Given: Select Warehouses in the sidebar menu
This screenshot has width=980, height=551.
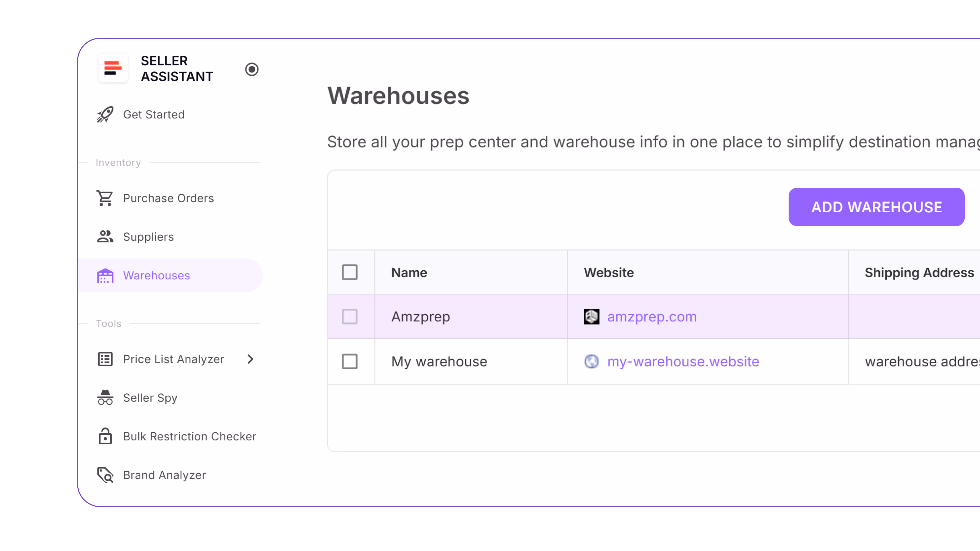Looking at the screenshot, I should tap(156, 275).
